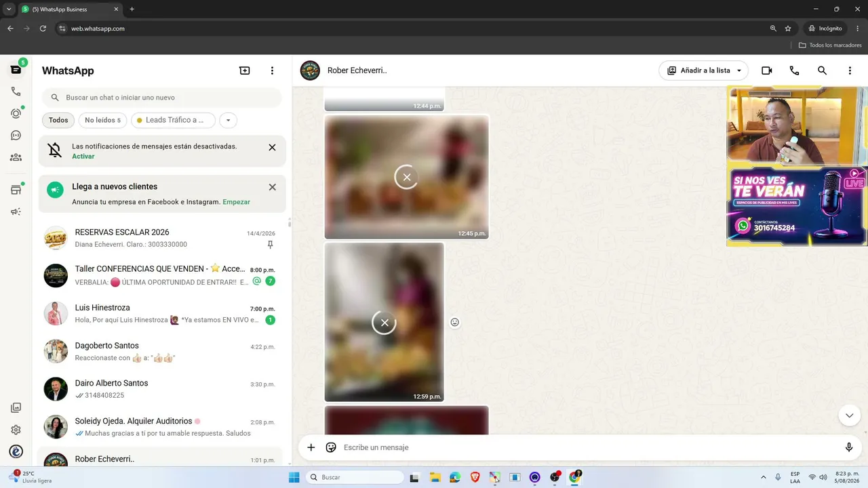Switch to the WhatsApp Business browser tab
This screenshot has width=868, height=488.
(70, 9)
